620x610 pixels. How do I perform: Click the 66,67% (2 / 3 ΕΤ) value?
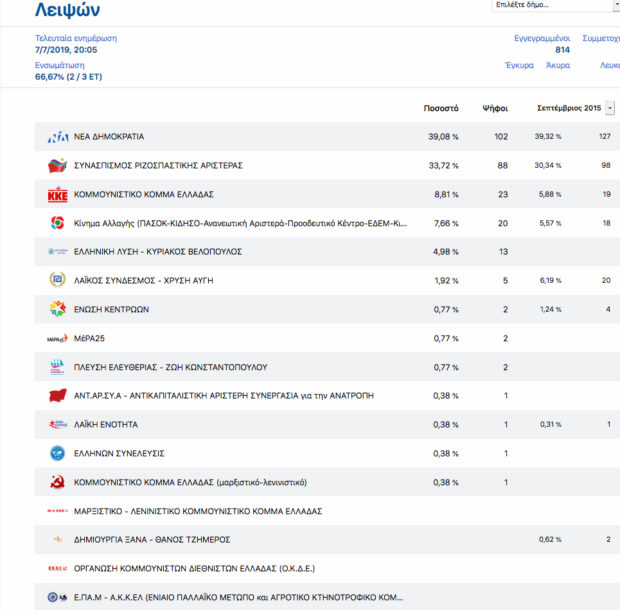[68, 77]
